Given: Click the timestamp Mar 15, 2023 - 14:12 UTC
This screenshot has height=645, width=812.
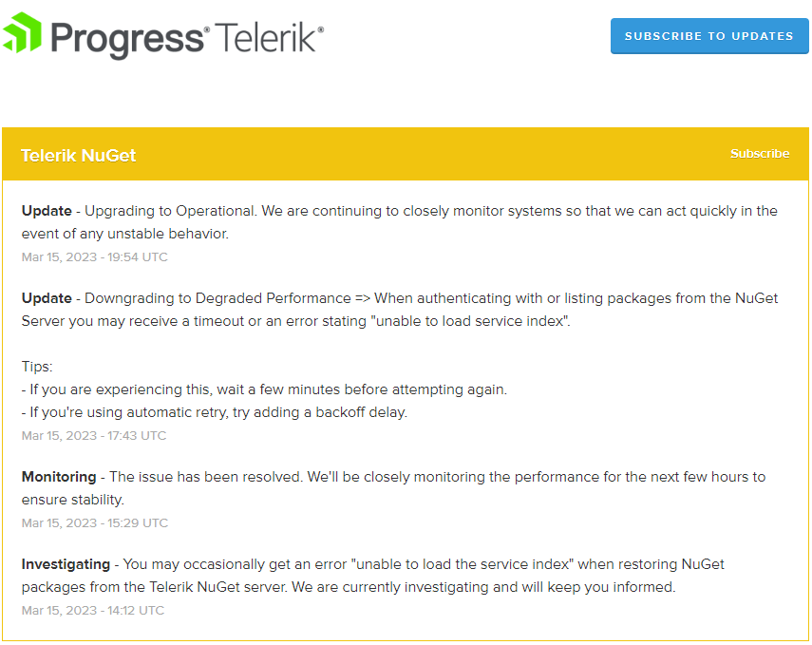Looking at the screenshot, I should click(x=94, y=610).
